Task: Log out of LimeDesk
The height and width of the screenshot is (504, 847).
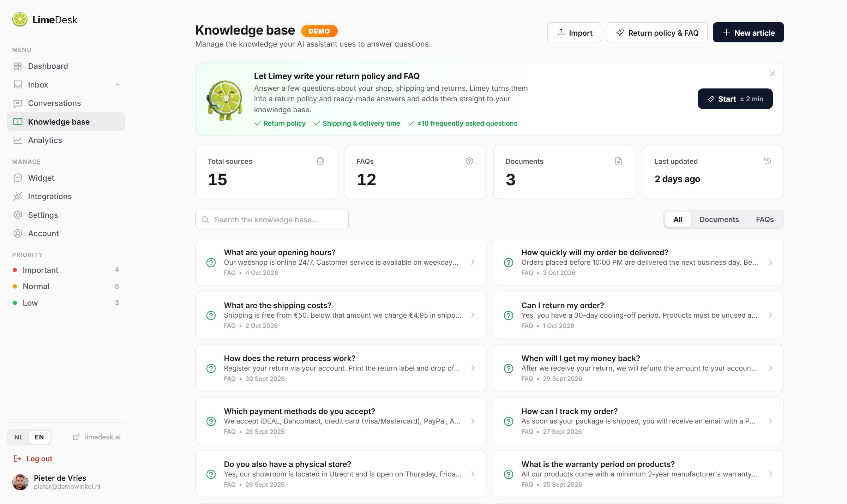Action: pos(33,459)
